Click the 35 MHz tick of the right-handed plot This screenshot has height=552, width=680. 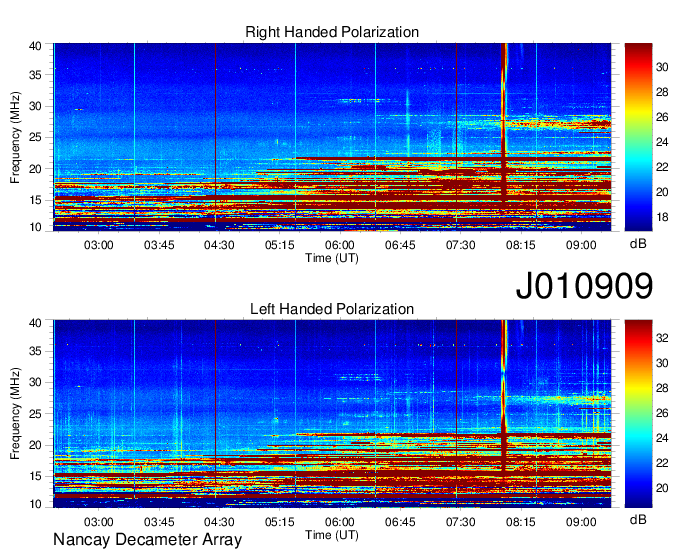[x=35, y=75]
